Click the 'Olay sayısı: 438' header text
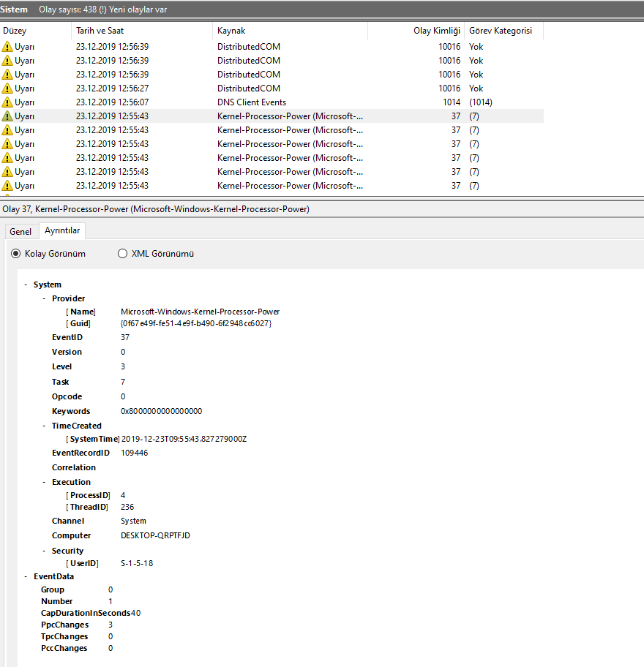This screenshot has width=644, height=667. (67, 10)
